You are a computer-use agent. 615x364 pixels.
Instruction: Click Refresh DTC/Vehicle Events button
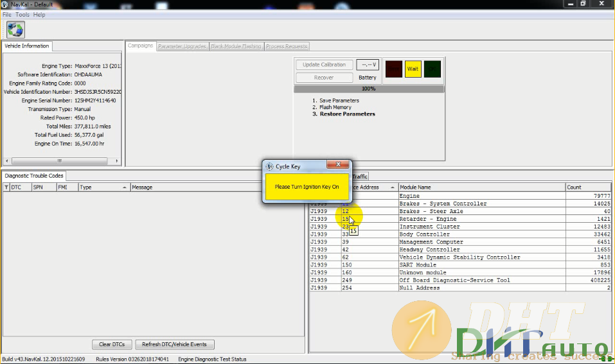click(174, 344)
